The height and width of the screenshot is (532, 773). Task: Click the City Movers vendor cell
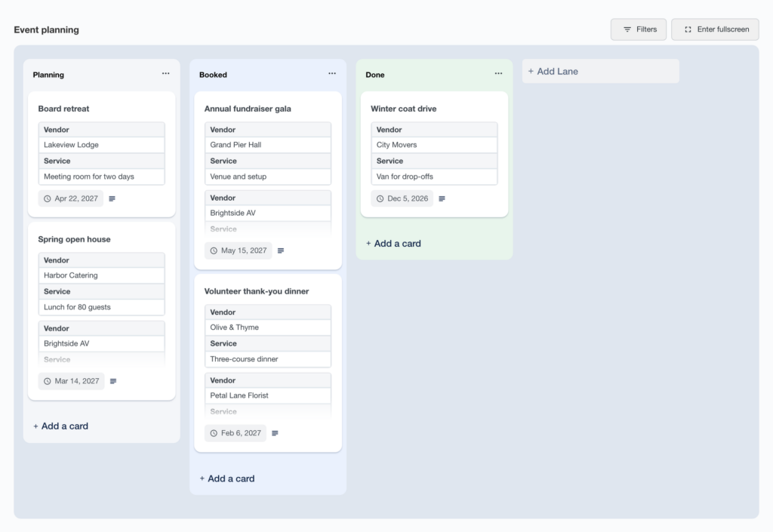tap(434, 145)
